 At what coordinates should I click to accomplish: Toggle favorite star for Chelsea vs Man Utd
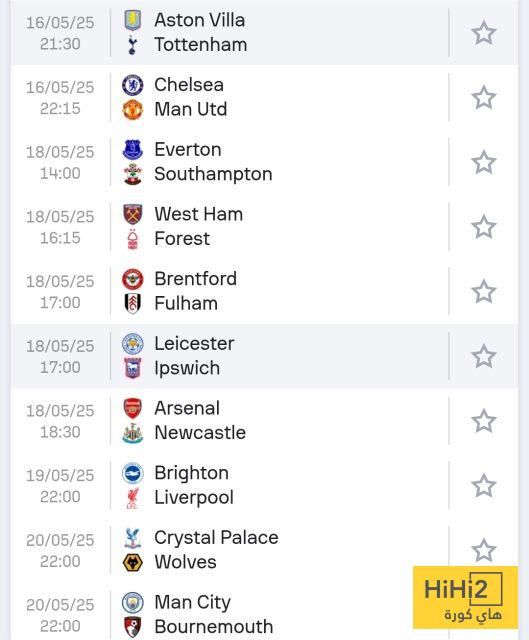(x=484, y=97)
